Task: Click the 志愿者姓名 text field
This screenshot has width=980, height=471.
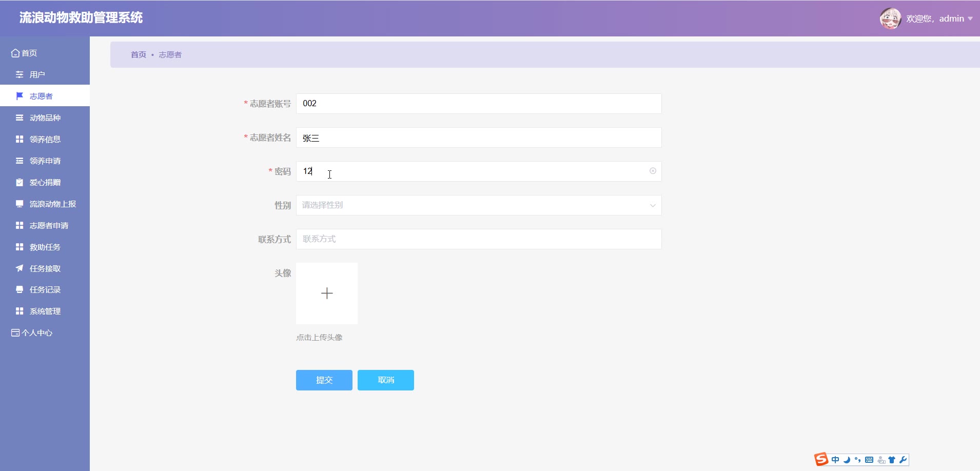Action: [x=478, y=138]
